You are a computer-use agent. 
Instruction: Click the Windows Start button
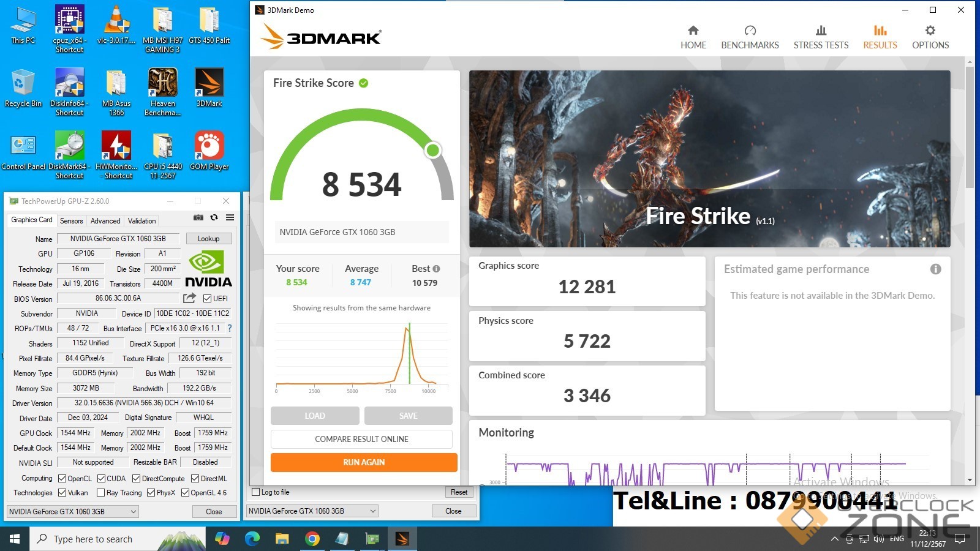[15, 539]
